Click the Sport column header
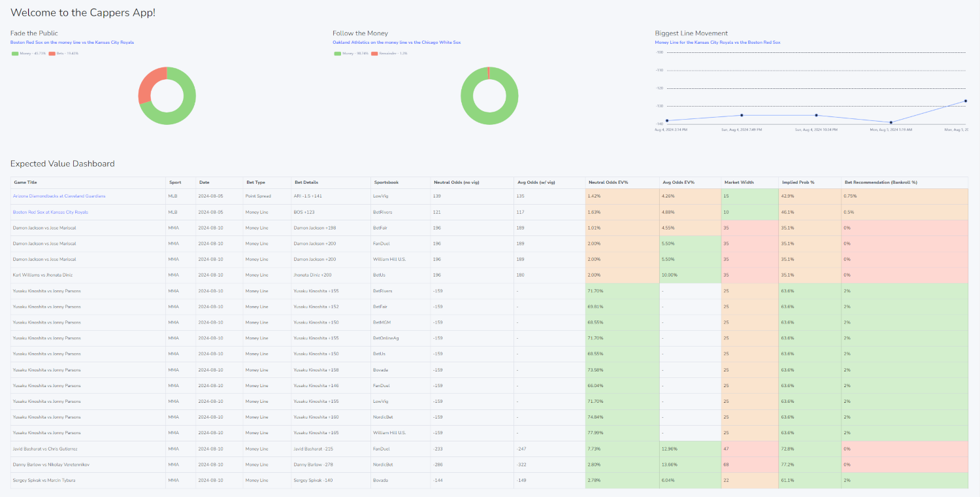 (x=181, y=182)
